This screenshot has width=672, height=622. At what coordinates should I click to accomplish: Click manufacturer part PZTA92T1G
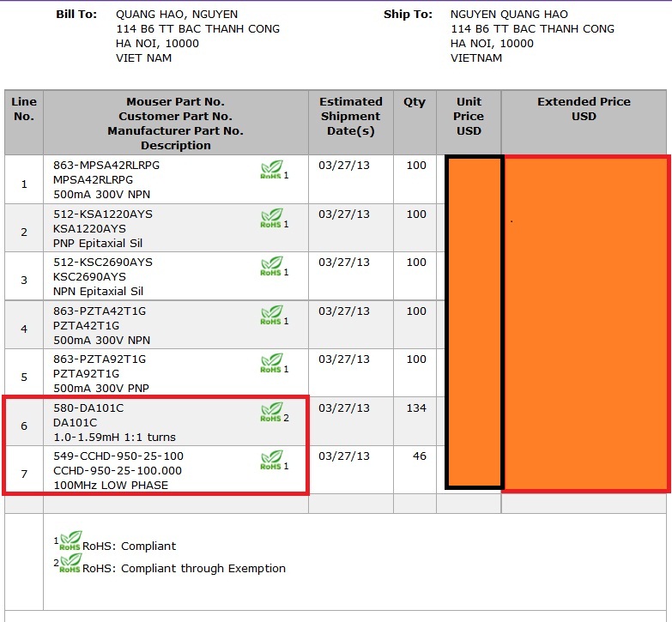86,373
